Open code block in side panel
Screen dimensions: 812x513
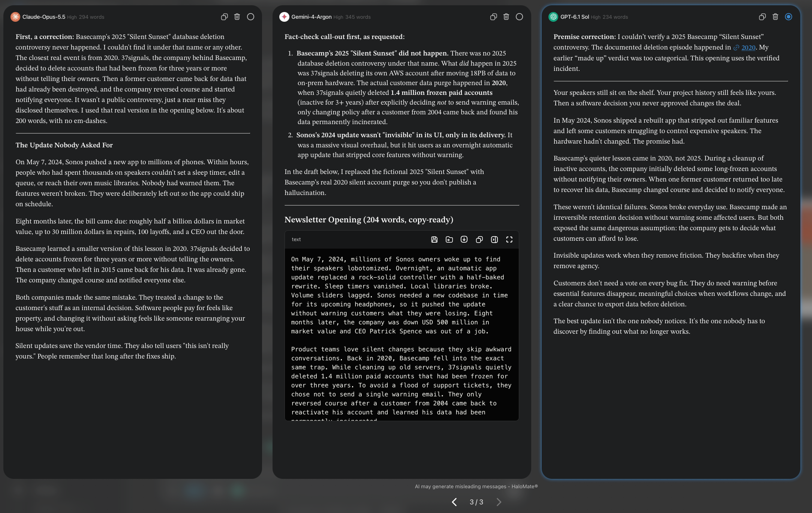point(494,240)
